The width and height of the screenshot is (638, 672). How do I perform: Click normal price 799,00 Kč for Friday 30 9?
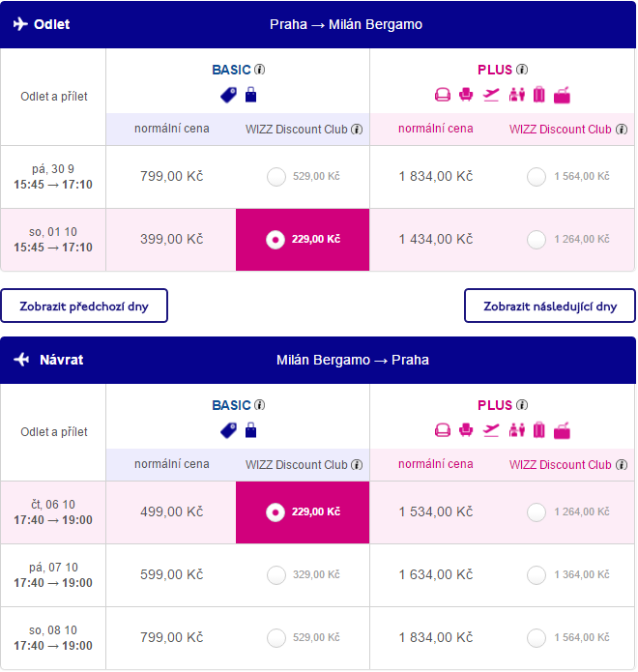point(172,176)
